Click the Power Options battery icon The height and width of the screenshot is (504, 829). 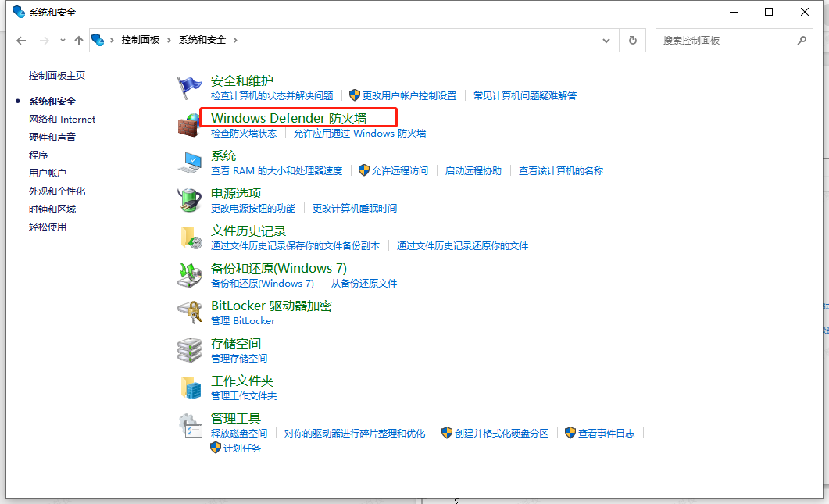tap(189, 201)
